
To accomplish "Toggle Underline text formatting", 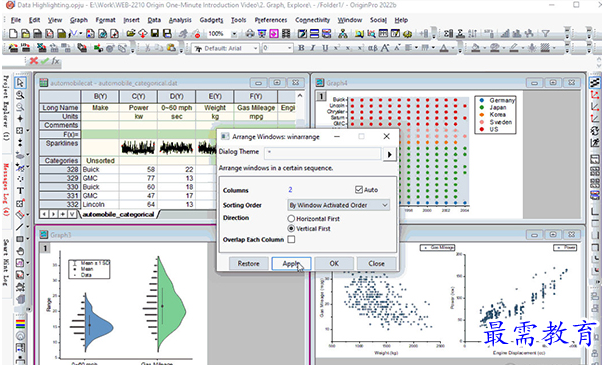I will pyautogui.click(x=325, y=48).
